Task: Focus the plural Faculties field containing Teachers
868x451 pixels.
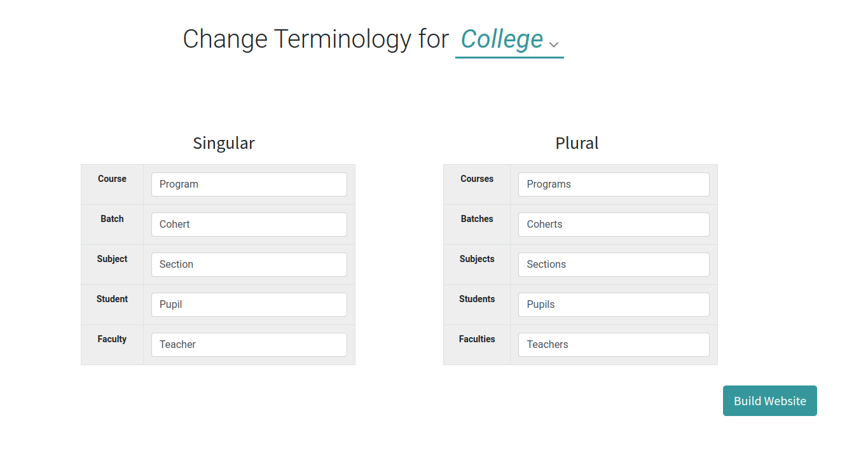Action: coord(613,345)
